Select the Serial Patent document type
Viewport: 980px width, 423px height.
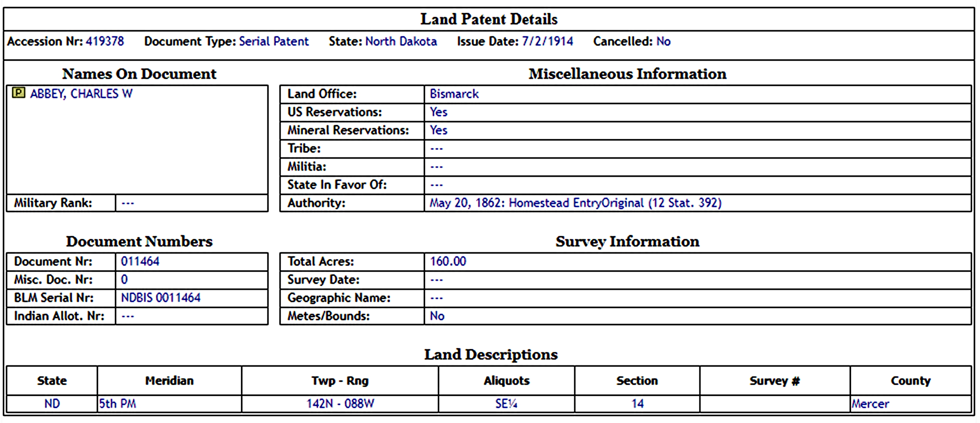tap(273, 41)
